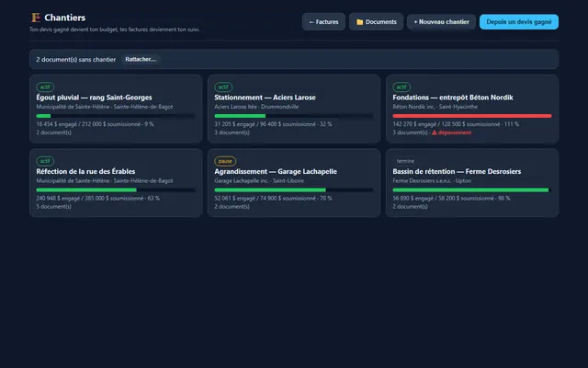Click Municipalité text under Égout pluvial title
The image size is (588, 368).
click(x=105, y=107)
